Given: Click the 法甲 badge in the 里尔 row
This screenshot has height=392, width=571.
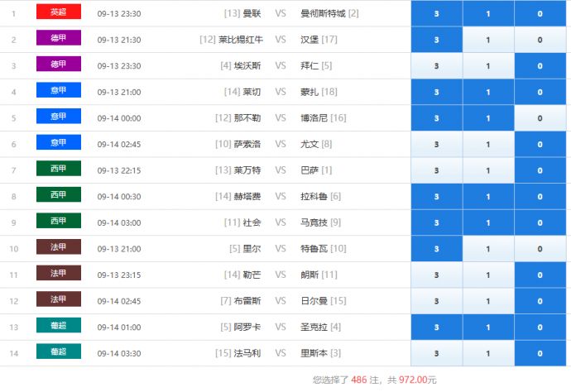Looking at the screenshot, I should [x=59, y=246].
